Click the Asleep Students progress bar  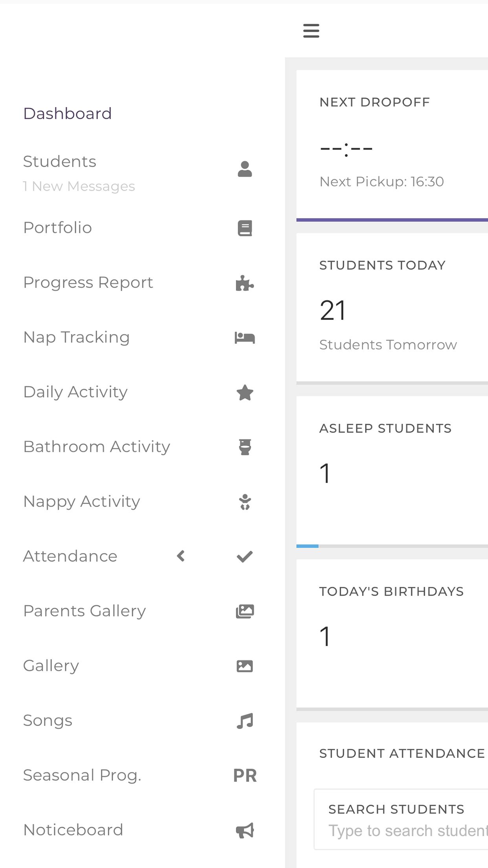tap(392, 546)
